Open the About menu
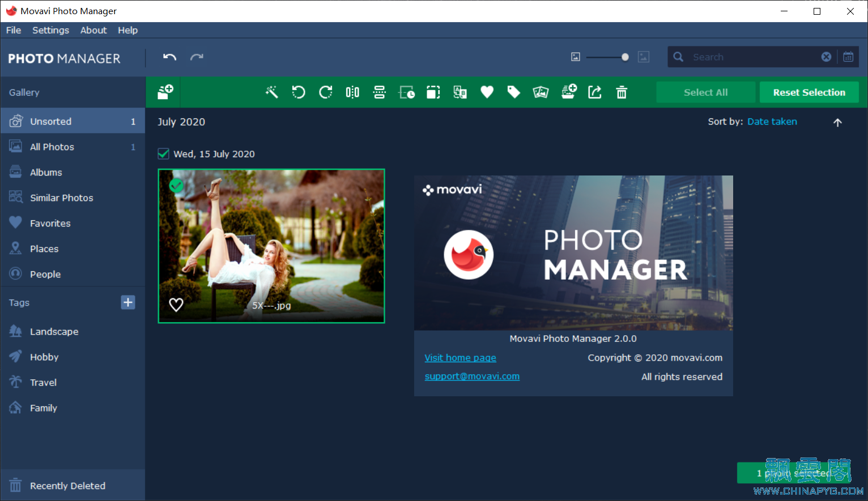This screenshot has height=501, width=868. point(93,30)
